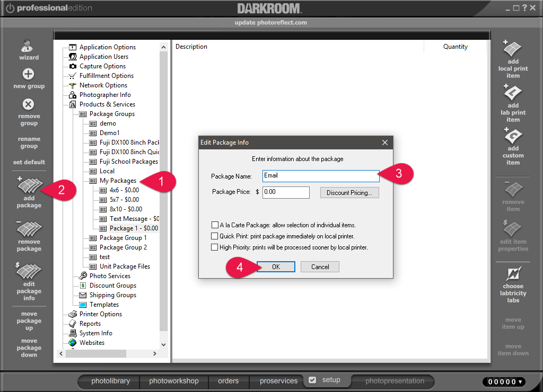Open the 00000 counter dropdown
The image size is (543, 392).
click(x=520, y=381)
